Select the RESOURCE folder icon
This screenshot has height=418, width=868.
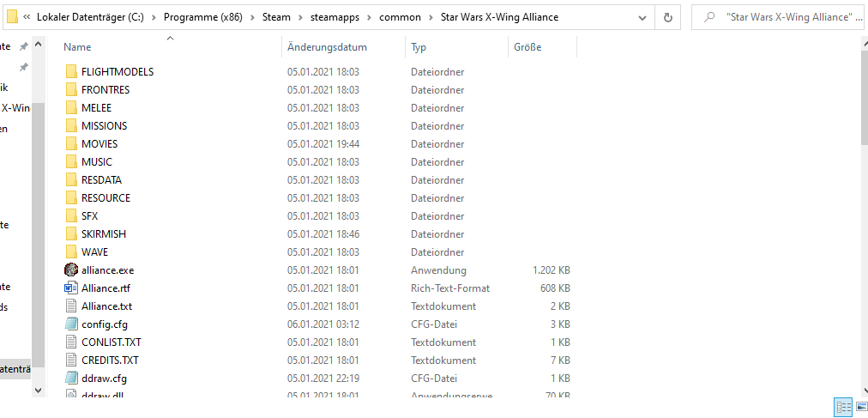click(71, 197)
